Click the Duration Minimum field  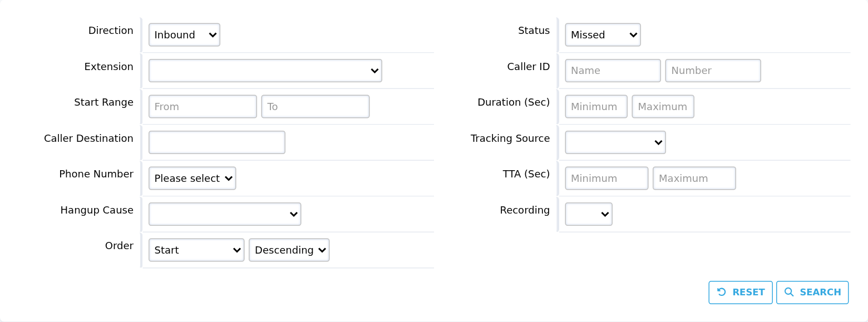coord(596,107)
